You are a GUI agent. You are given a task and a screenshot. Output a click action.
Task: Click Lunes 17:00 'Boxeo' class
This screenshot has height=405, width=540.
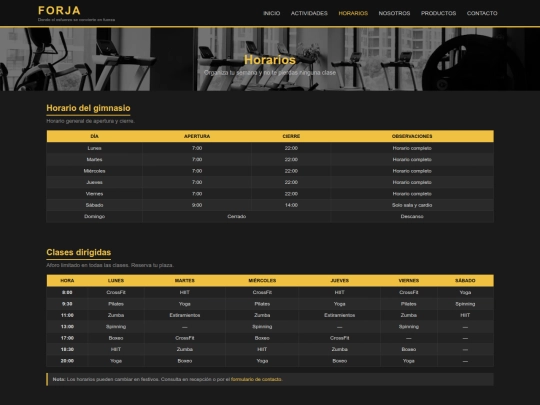[116, 338]
